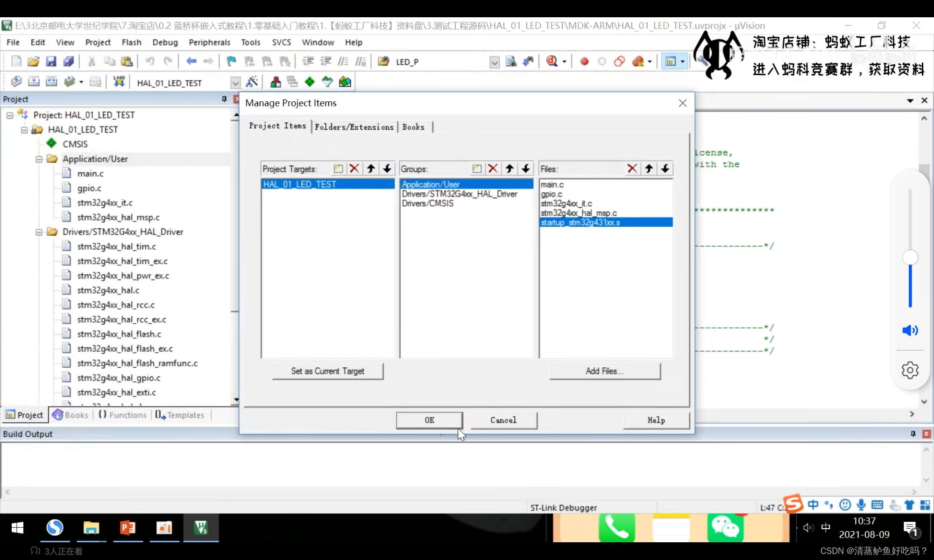The image size is (934, 560).
Task: Click the volume slider handle
Action: click(x=910, y=257)
